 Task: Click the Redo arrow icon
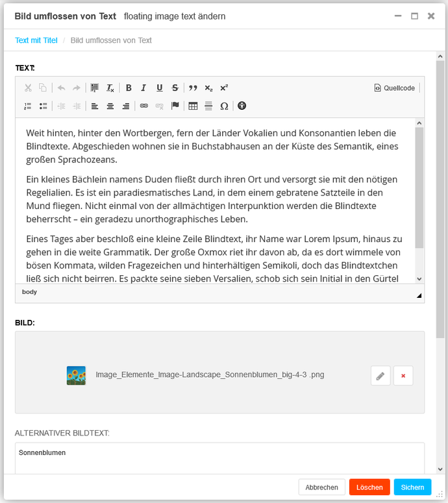point(77,88)
